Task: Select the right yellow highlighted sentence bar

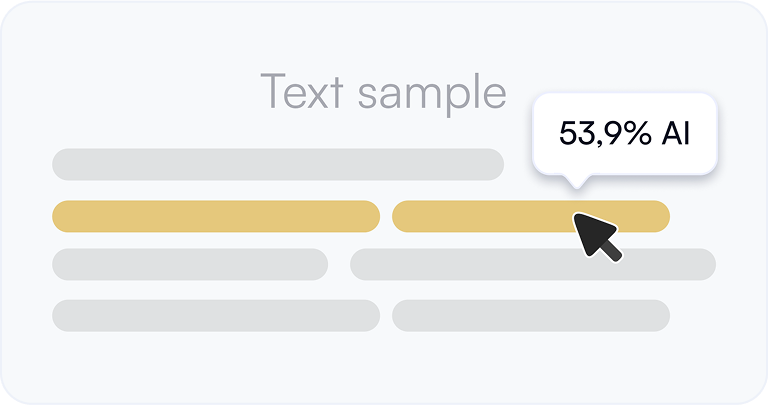Action: point(531,216)
